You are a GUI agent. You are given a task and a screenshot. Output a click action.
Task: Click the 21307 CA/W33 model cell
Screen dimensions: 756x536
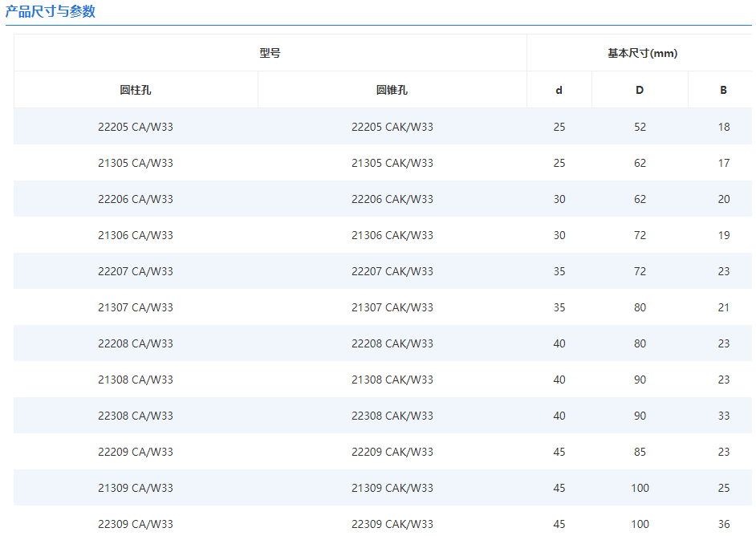click(136, 307)
